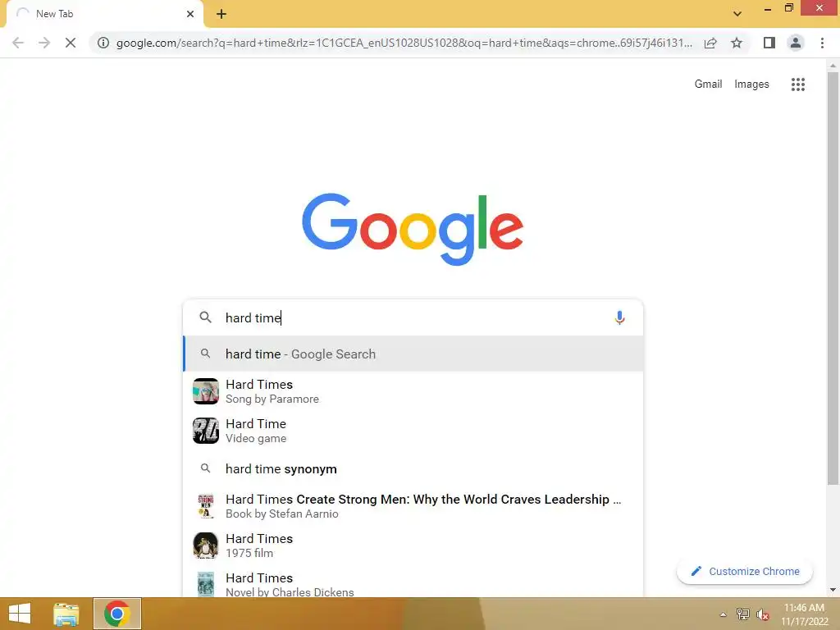This screenshot has width=840, height=630.
Task: Open the muted volume tray icon
Action: [763, 614]
